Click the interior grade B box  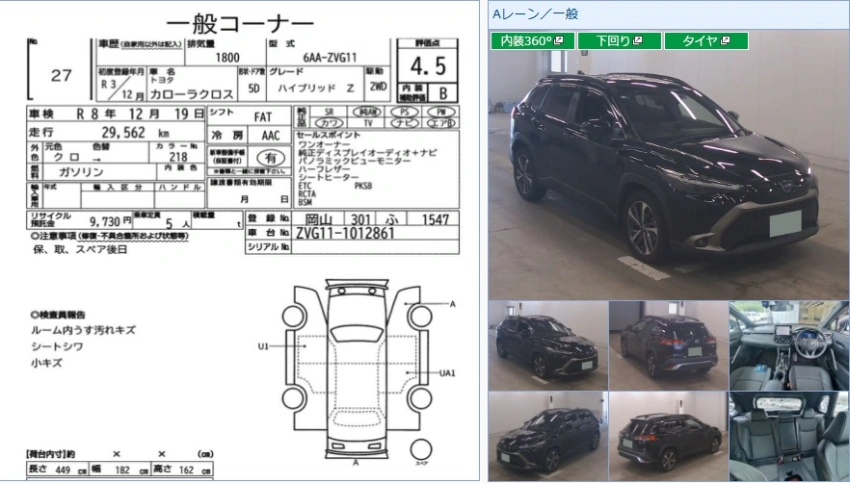(x=443, y=93)
